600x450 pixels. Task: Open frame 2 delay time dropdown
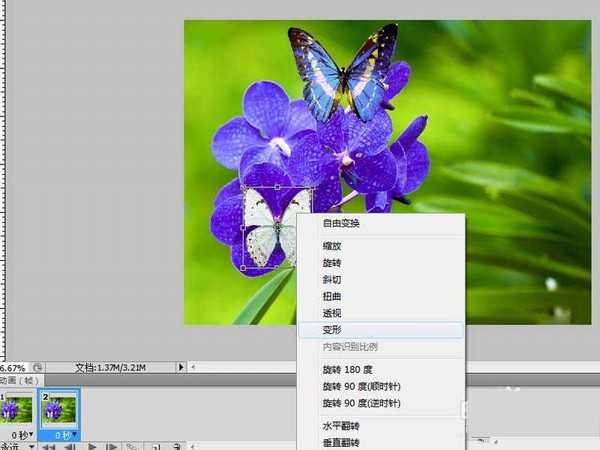(x=63, y=435)
